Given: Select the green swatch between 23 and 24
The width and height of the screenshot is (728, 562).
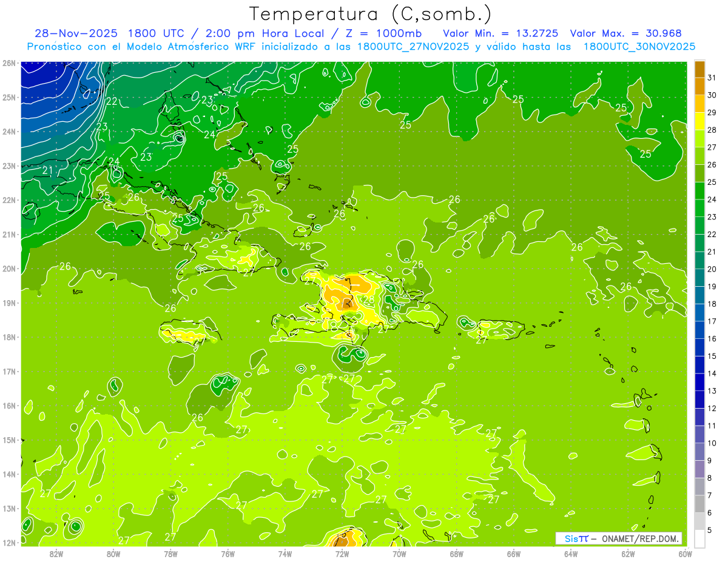Looking at the screenshot, I should point(699,208).
